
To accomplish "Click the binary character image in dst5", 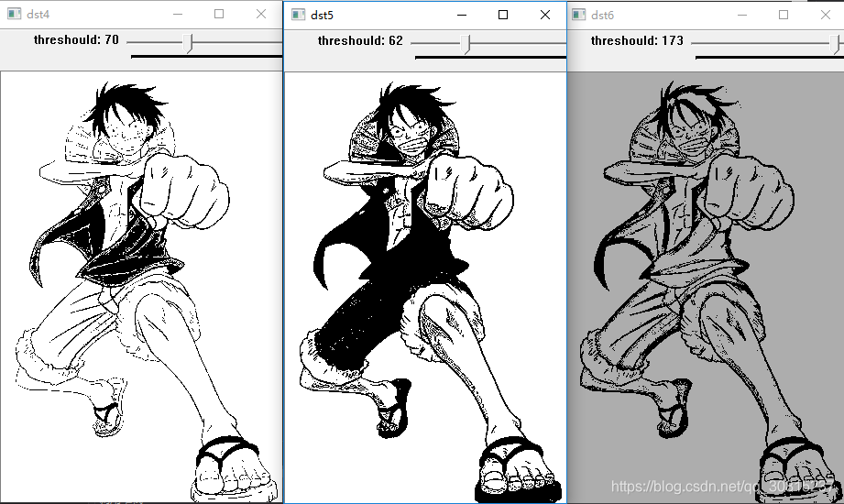I will tap(425, 288).
